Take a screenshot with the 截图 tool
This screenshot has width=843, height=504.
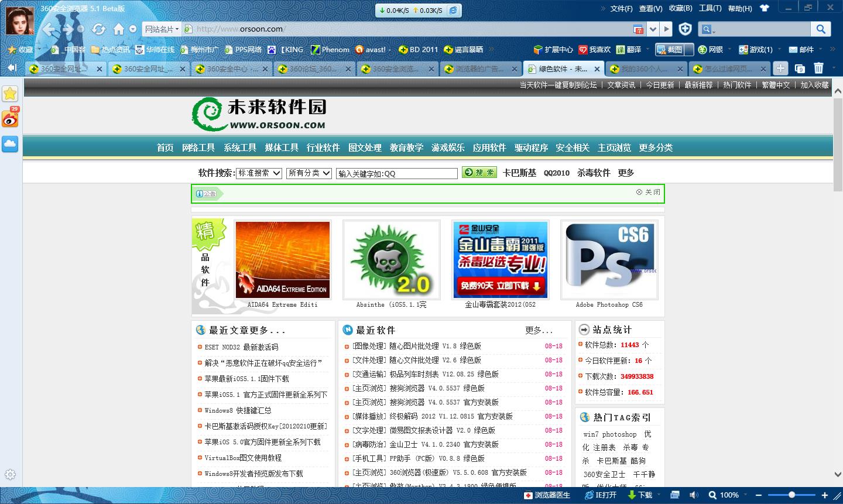671,50
